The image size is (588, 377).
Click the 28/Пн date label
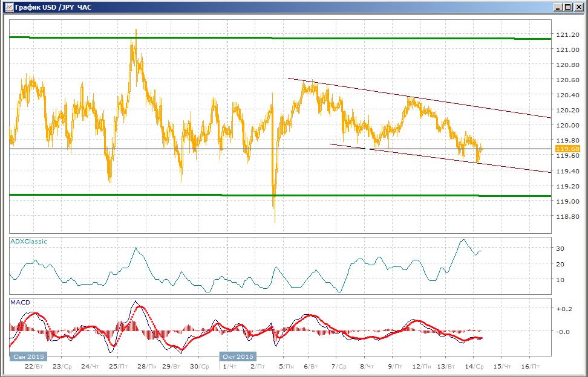coord(148,367)
